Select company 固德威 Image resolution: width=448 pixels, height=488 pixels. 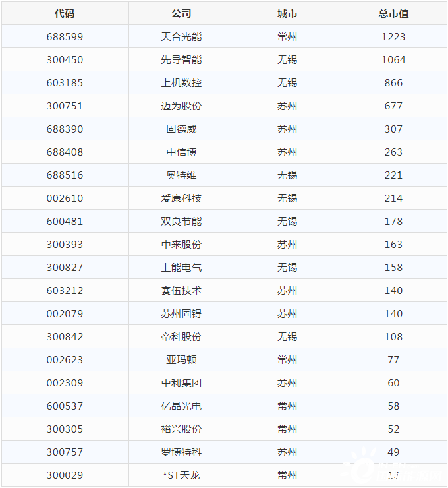[182, 129]
